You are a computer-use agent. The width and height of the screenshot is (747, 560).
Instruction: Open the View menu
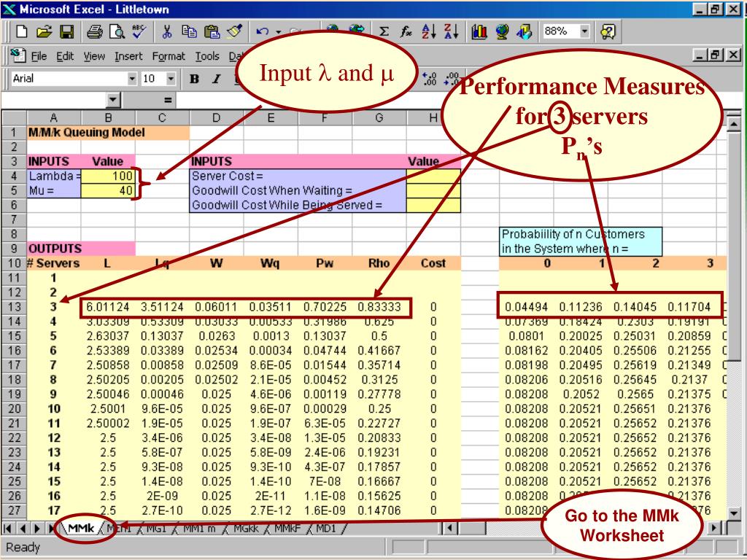pyautogui.click(x=94, y=56)
